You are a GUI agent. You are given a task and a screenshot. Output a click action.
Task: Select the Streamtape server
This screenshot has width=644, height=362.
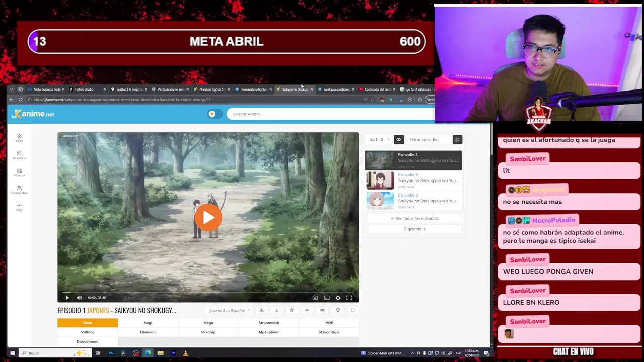point(329,332)
